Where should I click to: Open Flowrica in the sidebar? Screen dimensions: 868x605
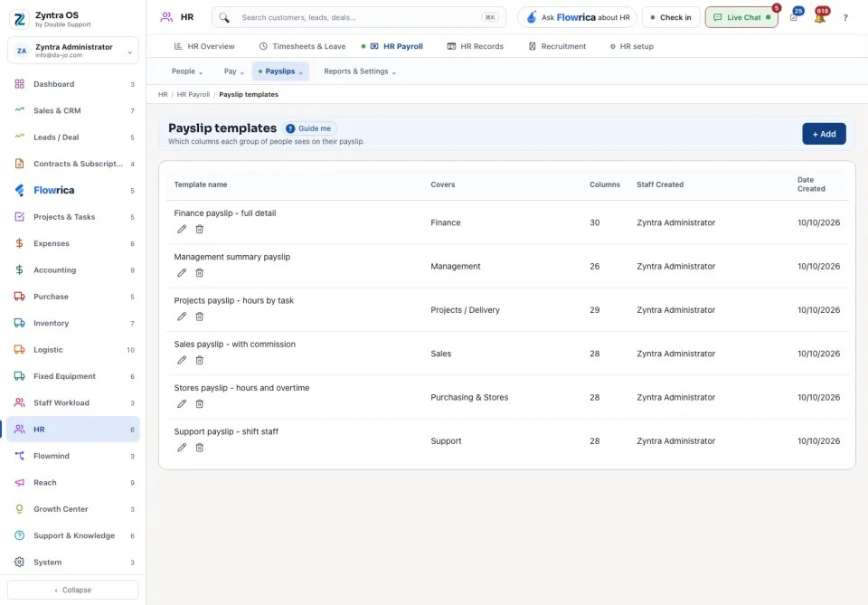point(73,191)
